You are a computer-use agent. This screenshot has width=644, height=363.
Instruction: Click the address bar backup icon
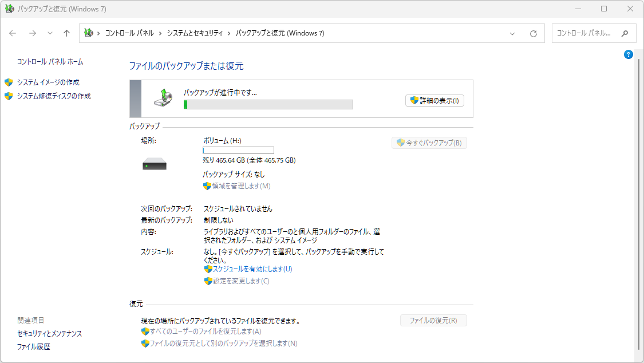(88, 33)
